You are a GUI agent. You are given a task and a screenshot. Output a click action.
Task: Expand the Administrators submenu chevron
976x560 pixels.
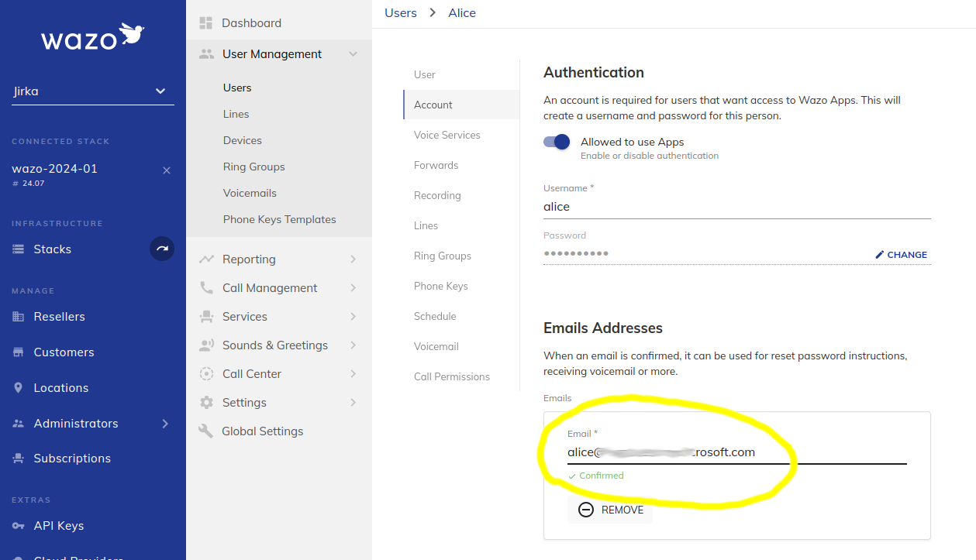pyautogui.click(x=164, y=424)
